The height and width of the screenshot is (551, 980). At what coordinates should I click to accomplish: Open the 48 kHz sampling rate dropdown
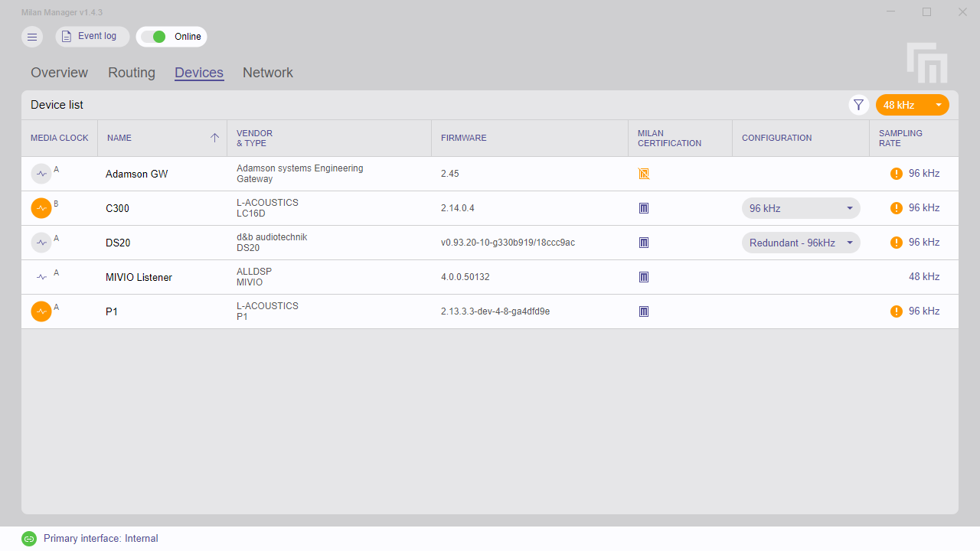912,105
